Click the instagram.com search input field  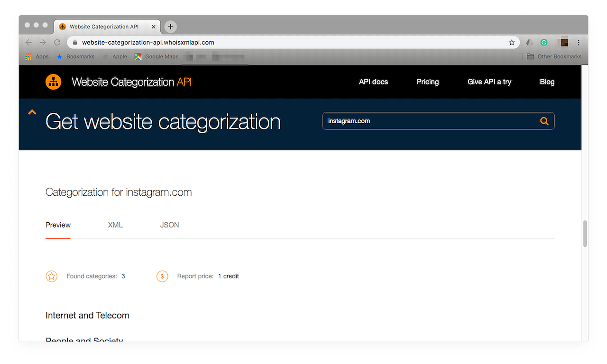pyautogui.click(x=438, y=121)
